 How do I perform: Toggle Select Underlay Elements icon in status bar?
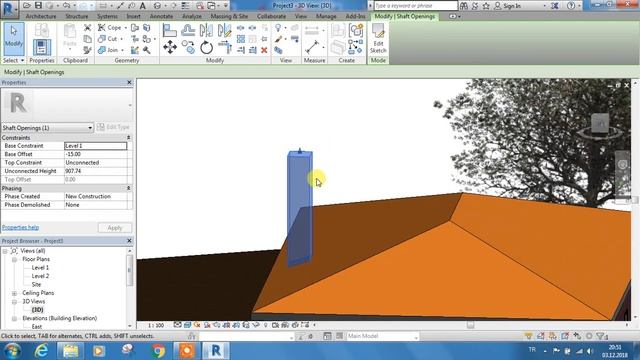[x=540, y=336]
